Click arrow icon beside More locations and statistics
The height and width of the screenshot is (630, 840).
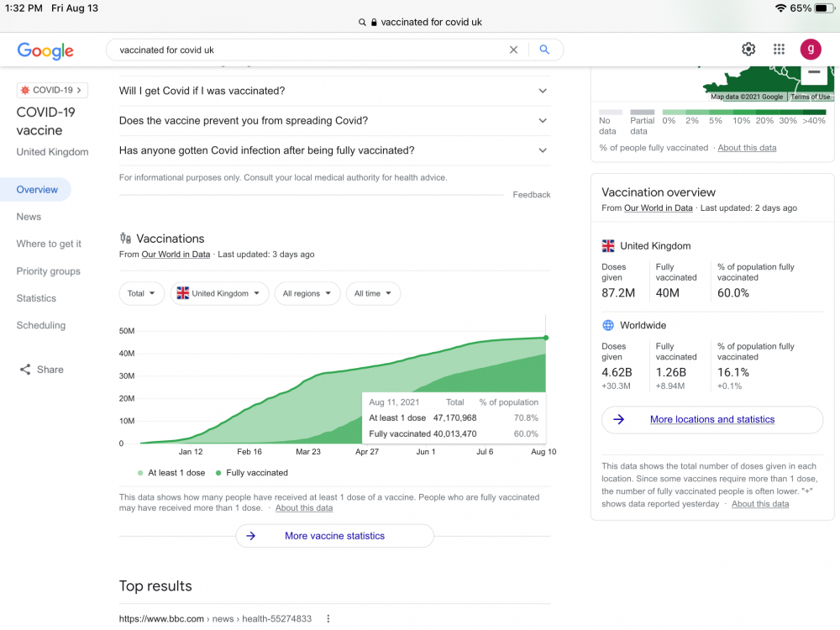(x=619, y=419)
